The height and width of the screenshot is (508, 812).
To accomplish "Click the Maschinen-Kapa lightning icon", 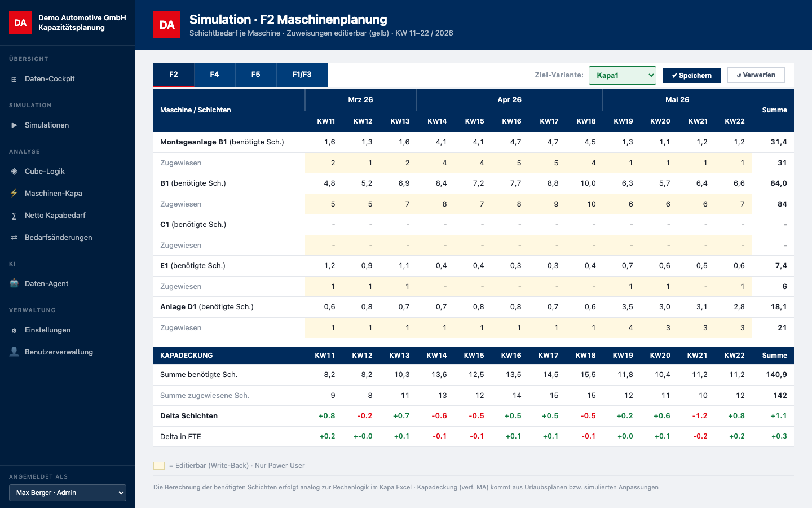I will [14, 193].
